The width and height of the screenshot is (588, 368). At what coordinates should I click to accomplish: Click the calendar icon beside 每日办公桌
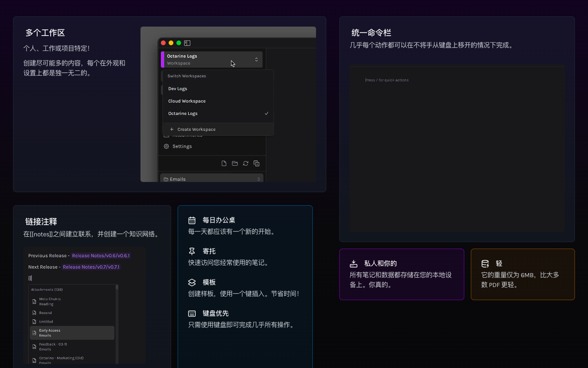[x=192, y=220]
